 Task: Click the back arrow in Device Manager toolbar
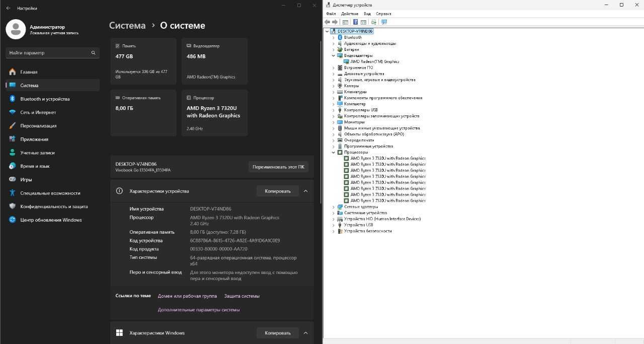click(328, 22)
